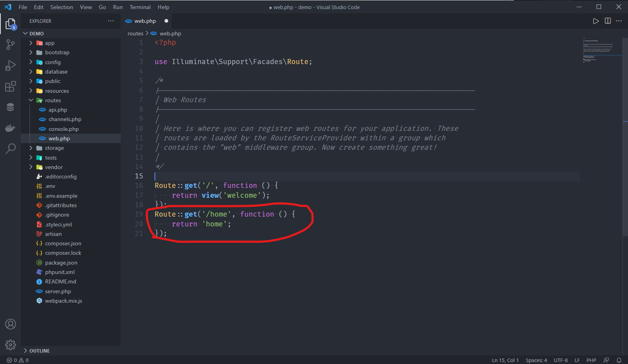Open the Source Control view
Image resolution: width=628 pixels, height=364 pixels.
[x=11, y=45]
